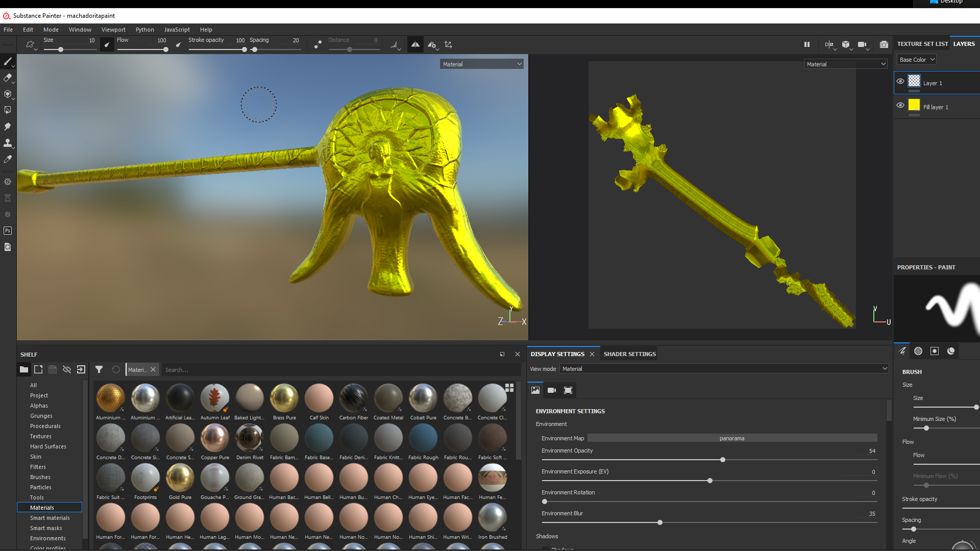Click the panorama Environment Map button
This screenshot has height=551, width=980.
pyautogui.click(x=732, y=438)
